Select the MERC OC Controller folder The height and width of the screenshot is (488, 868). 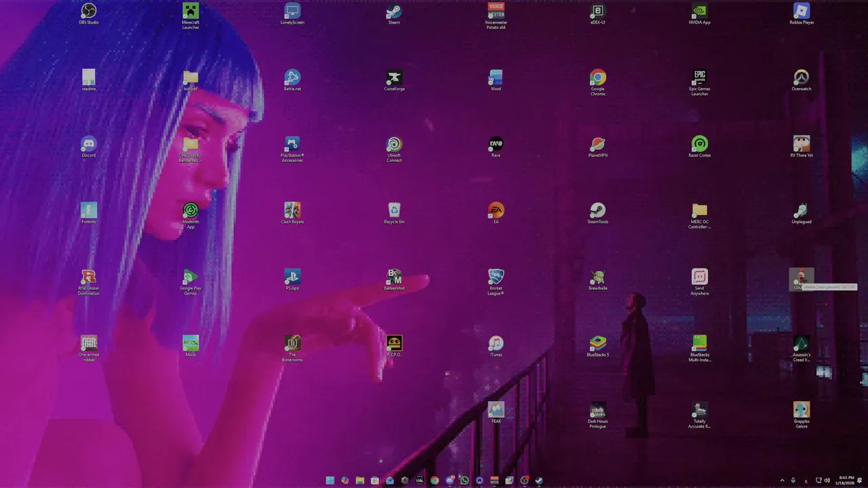699,216
